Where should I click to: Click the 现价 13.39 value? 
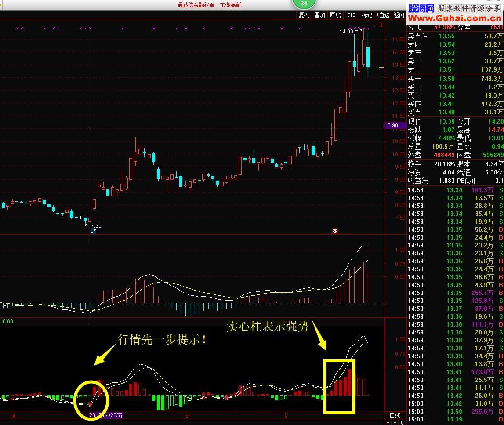(447, 121)
